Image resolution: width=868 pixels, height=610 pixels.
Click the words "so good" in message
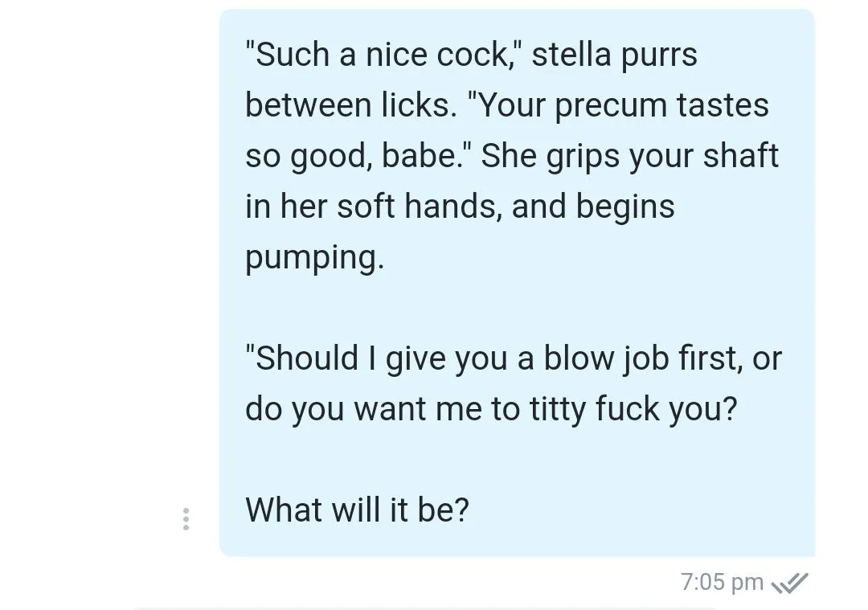pyautogui.click(x=307, y=156)
